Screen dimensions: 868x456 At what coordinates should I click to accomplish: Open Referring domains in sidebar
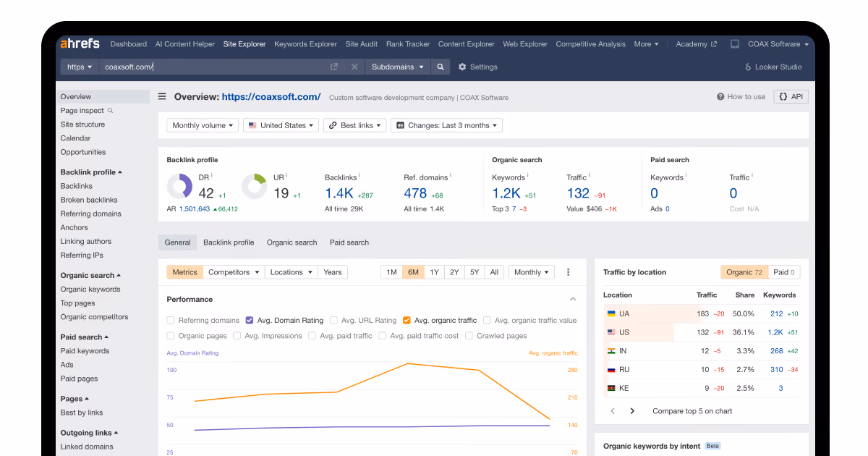coord(91,214)
